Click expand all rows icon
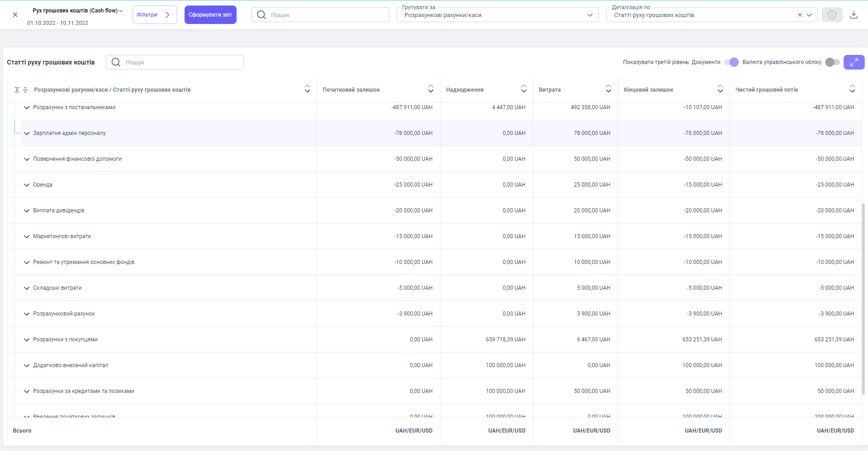This screenshot has width=868, height=451. coord(17,90)
